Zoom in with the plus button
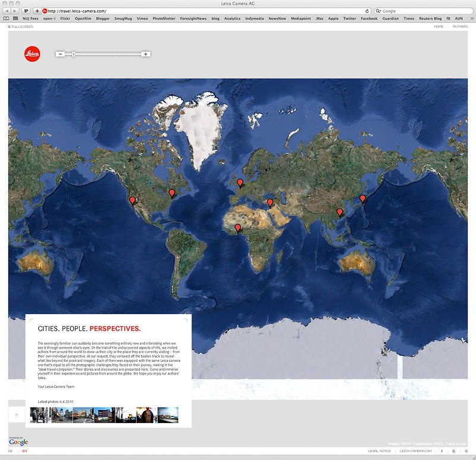This screenshot has height=460, width=476. click(145, 54)
